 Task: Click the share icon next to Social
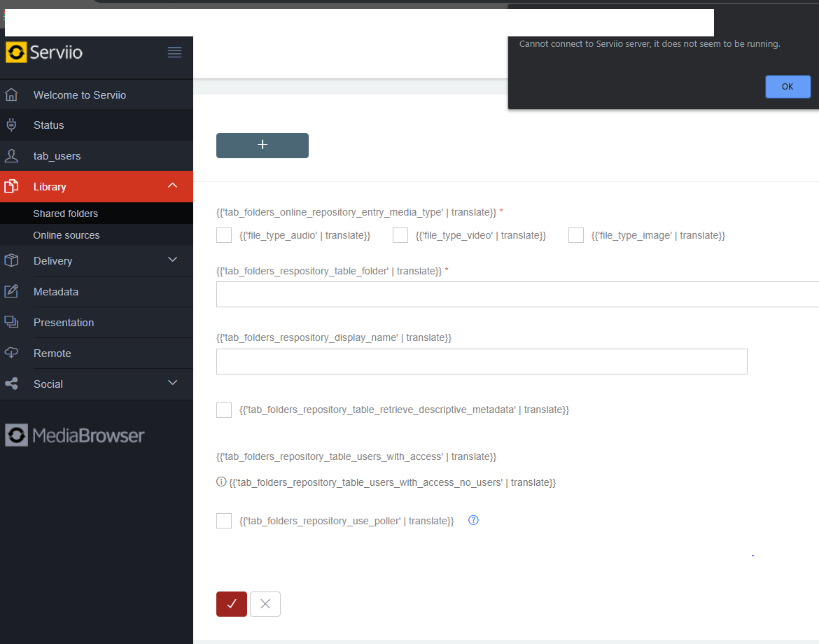tap(11, 384)
